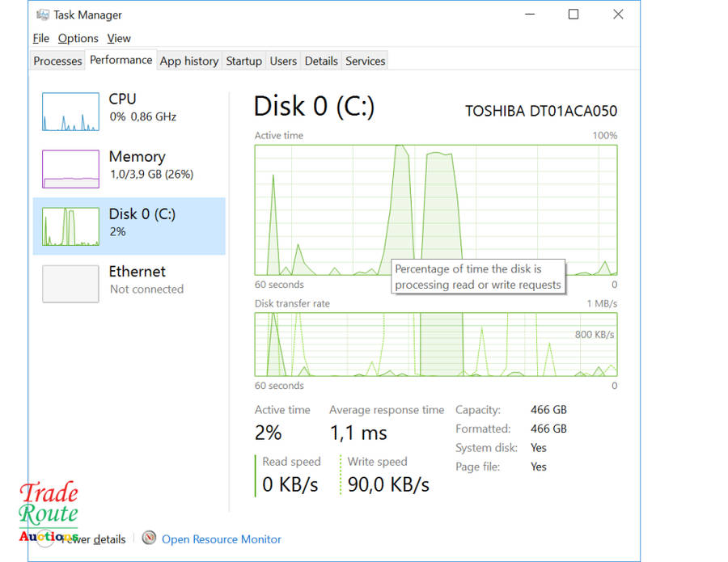
Task: Click the Disk transfer rate graph
Action: (x=435, y=344)
